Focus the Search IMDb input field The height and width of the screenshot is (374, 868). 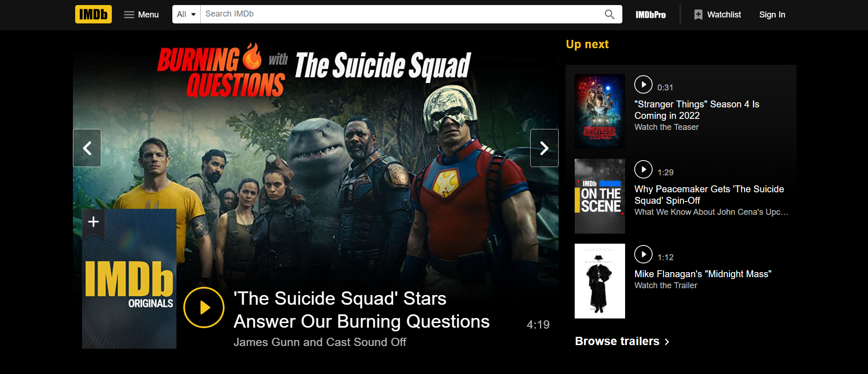click(x=399, y=14)
